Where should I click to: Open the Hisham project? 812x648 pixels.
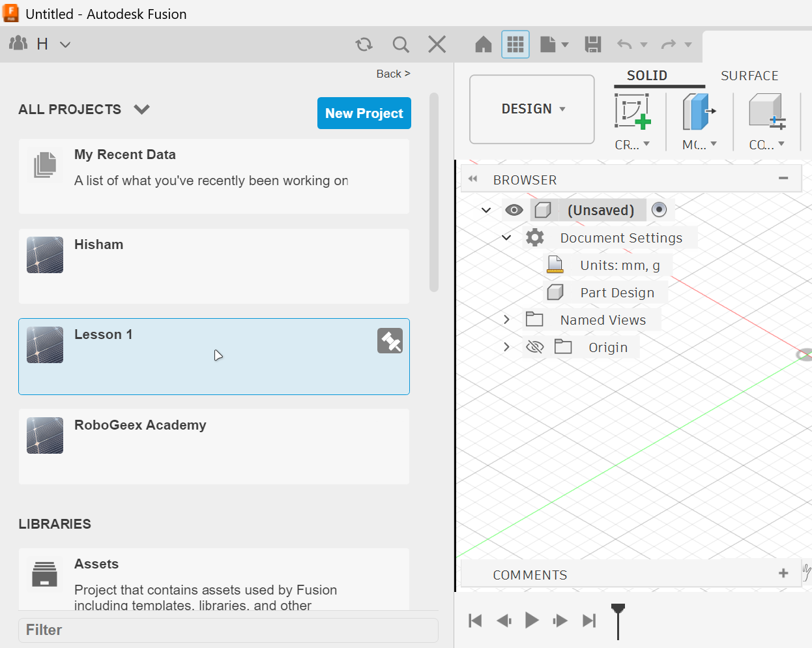214,266
